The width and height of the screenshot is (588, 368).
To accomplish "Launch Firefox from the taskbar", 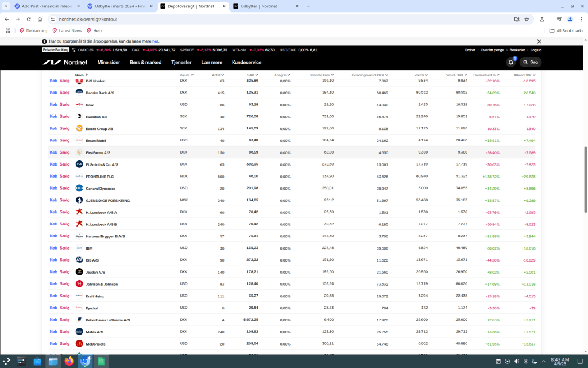I will (69, 362).
